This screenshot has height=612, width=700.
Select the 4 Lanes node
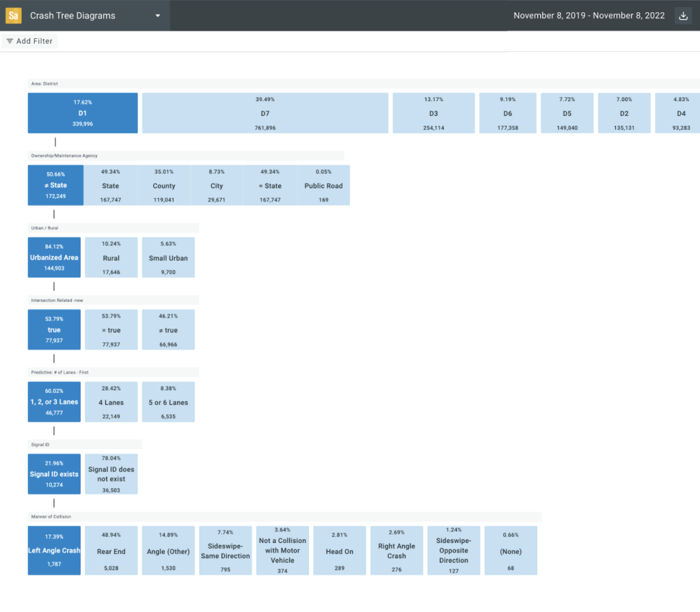coord(111,402)
